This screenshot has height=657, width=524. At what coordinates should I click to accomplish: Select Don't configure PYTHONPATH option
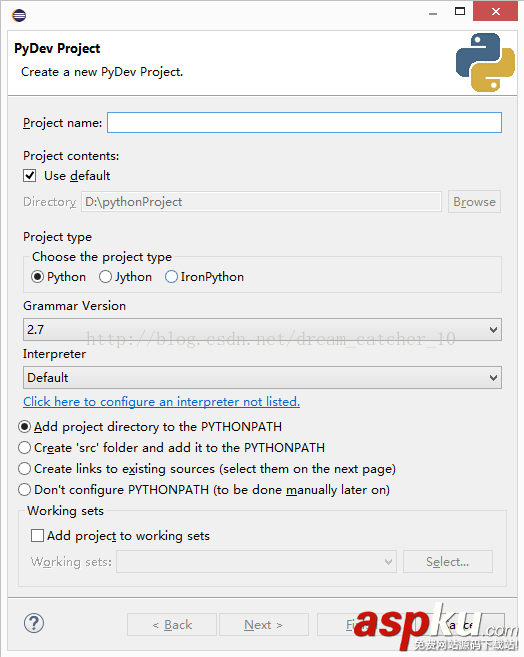point(24,489)
